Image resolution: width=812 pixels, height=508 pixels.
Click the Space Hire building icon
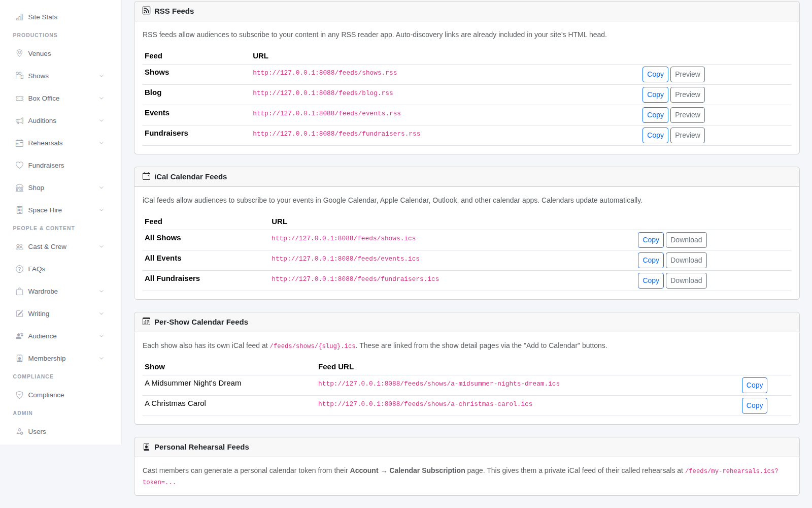click(19, 210)
